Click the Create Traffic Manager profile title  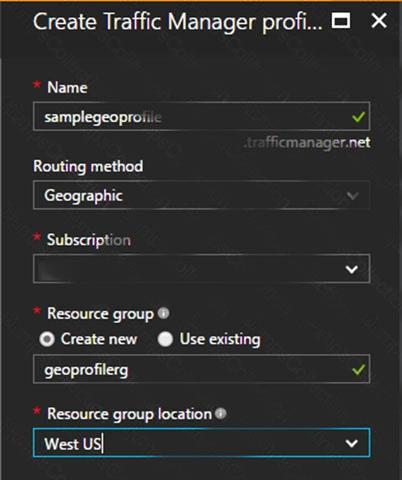click(178, 22)
